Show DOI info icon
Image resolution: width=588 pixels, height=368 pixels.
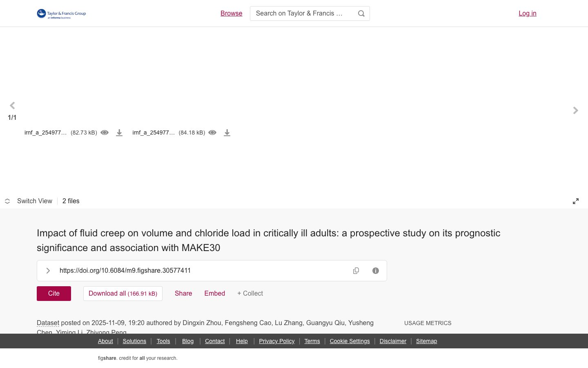pyautogui.click(x=376, y=271)
